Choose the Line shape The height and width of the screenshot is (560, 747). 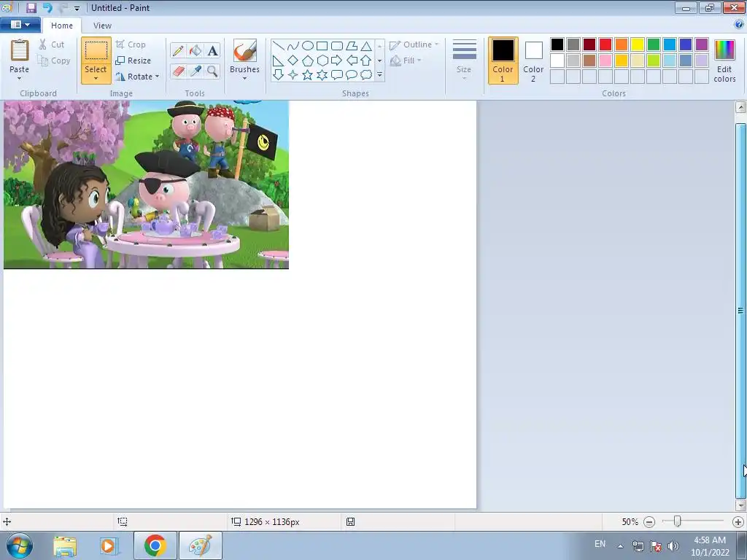point(278,46)
